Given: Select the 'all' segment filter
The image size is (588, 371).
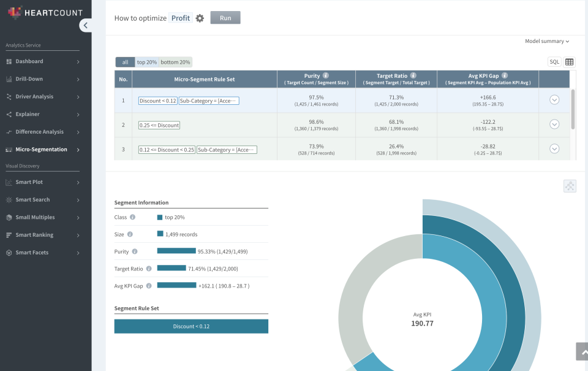Looking at the screenshot, I should pos(125,62).
